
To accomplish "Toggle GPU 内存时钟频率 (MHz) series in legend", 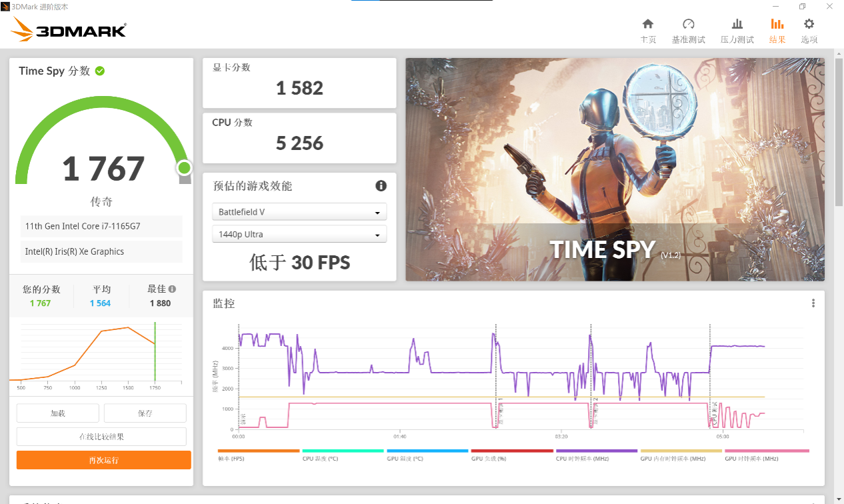I will pos(681,455).
